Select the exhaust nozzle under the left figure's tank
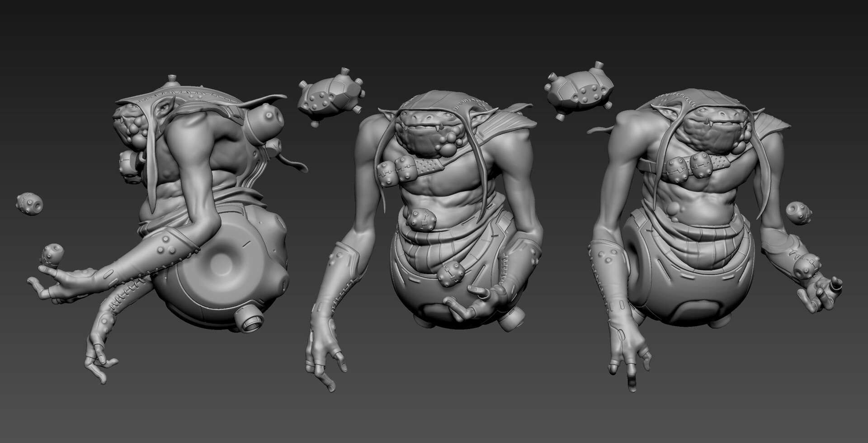The height and width of the screenshot is (443, 868). [x=248, y=324]
